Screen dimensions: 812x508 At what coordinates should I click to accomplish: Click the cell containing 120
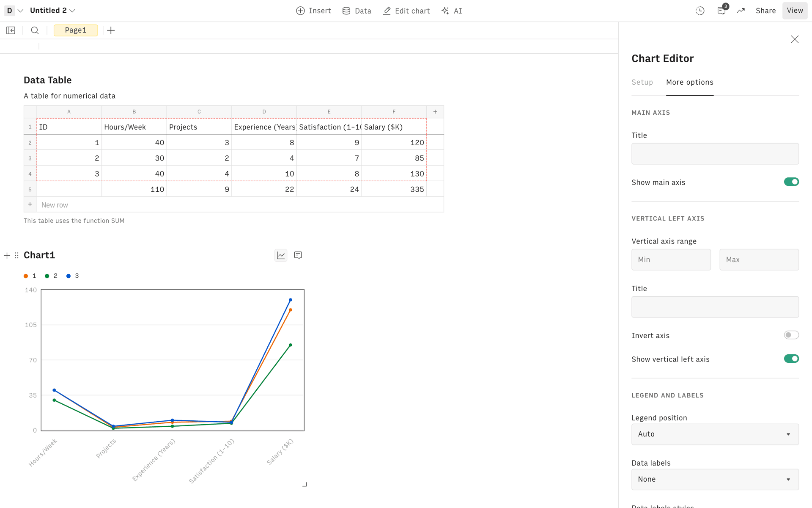[x=394, y=143]
